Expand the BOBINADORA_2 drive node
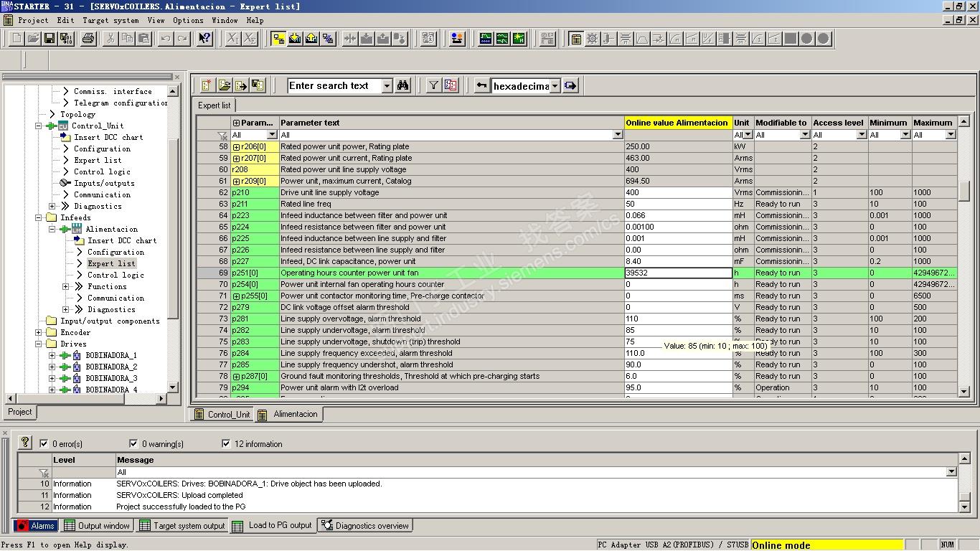Viewport: 980px width, 551px height. [x=52, y=367]
